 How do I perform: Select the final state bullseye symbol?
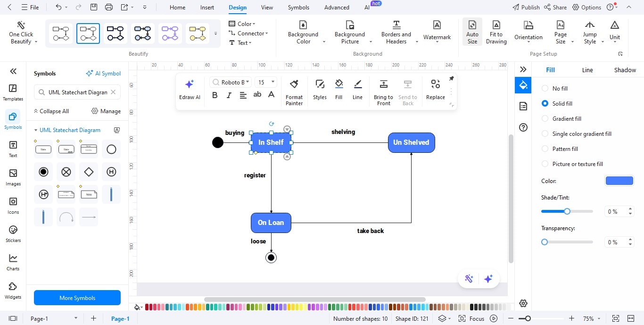43,172
